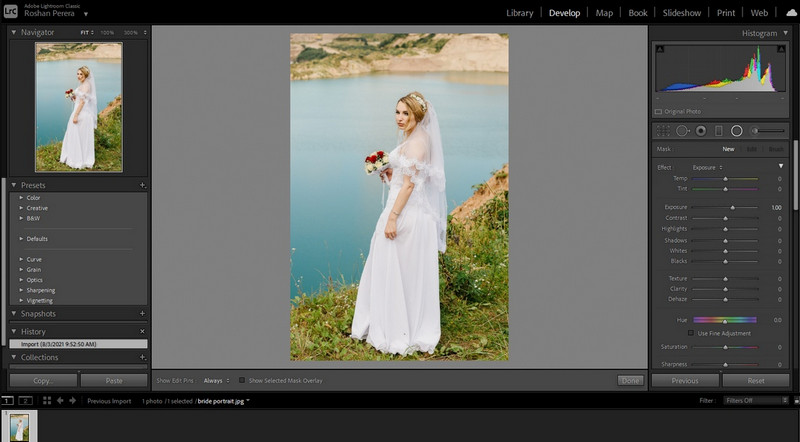Expand the Grain preset group
Viewport: 800px width, 442px height.
point(21,269)
